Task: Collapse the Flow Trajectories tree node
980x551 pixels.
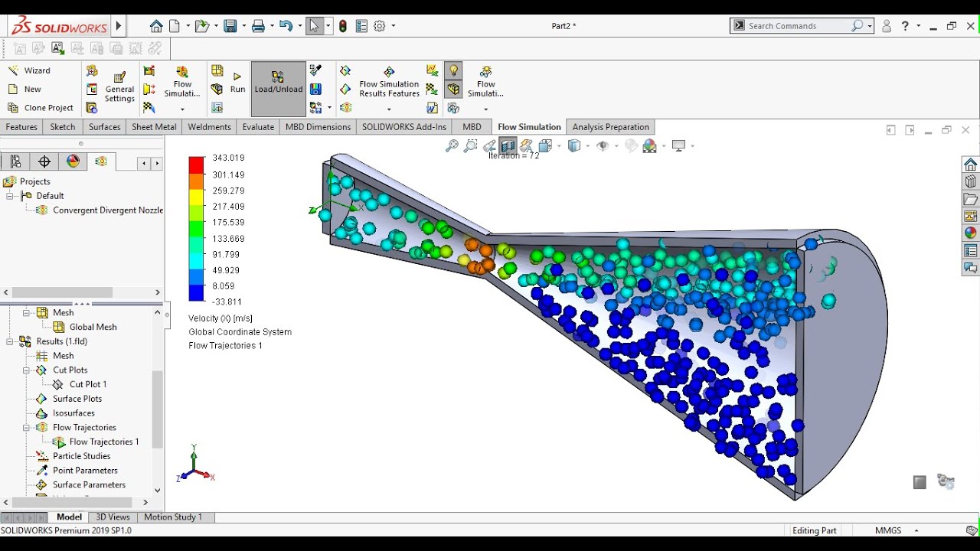Action: coord(26,428)
